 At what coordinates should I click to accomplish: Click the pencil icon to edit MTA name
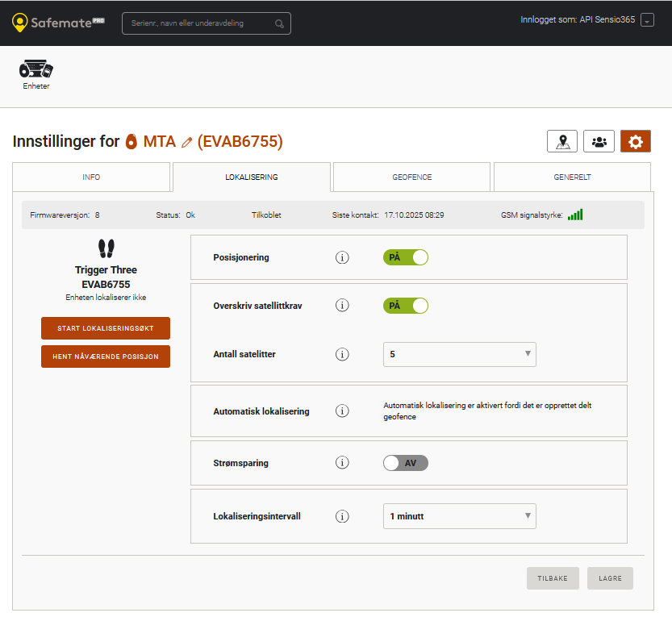(x=187, y=143)
